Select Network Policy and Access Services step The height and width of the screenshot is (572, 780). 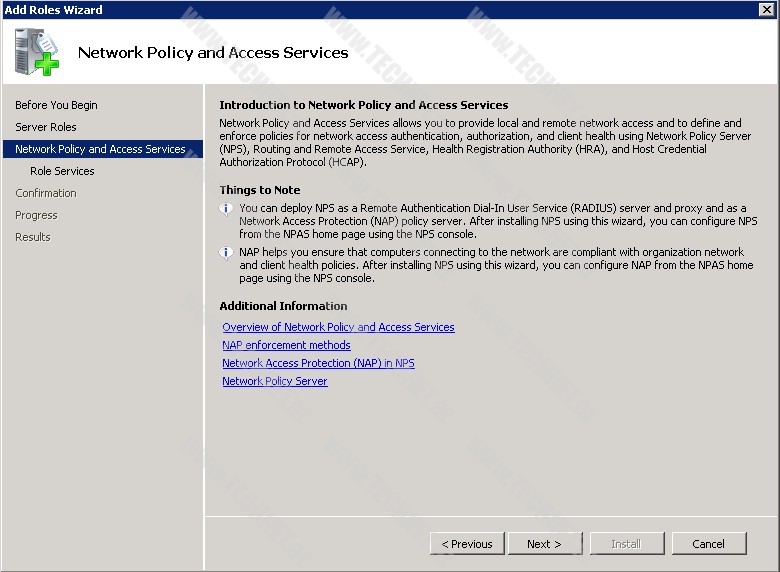(x=100, y=149)
